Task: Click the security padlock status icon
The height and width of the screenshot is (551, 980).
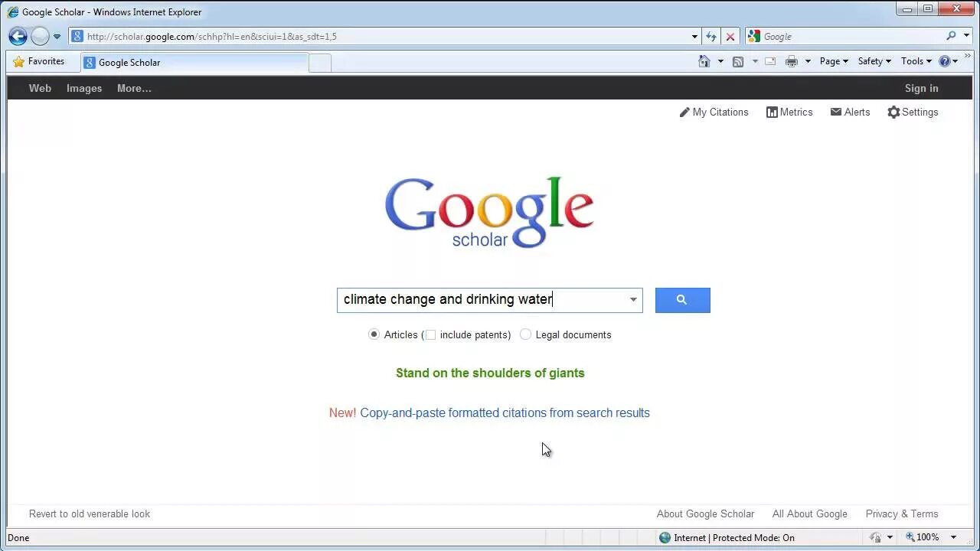Action: pyautogui.click(x=876, y=537)
